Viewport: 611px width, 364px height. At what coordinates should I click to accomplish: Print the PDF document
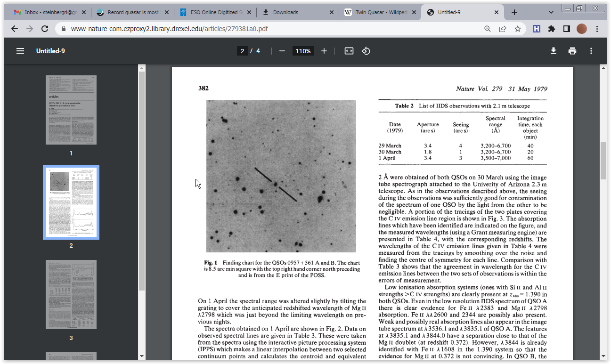coord(572,51)
